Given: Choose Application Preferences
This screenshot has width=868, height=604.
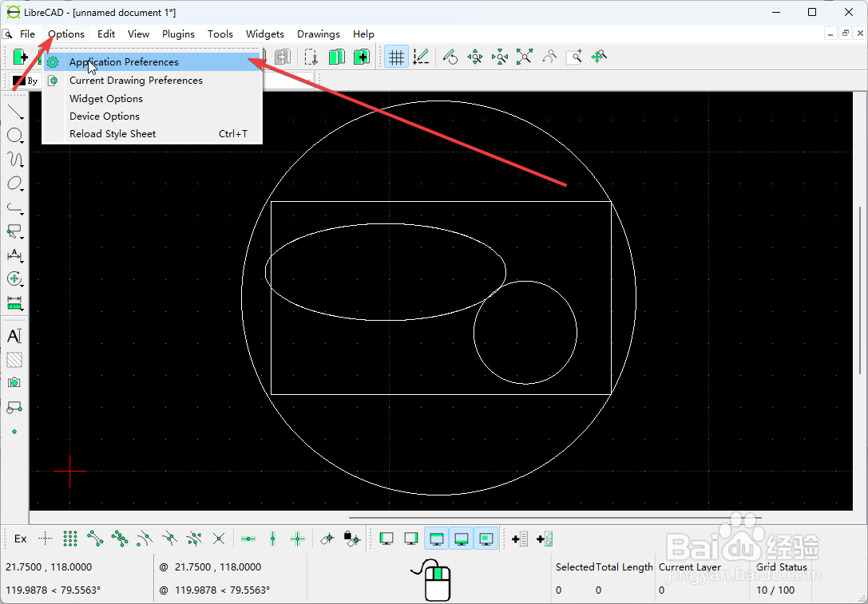Looking at the screenshot, I should (x=153, y=62).
